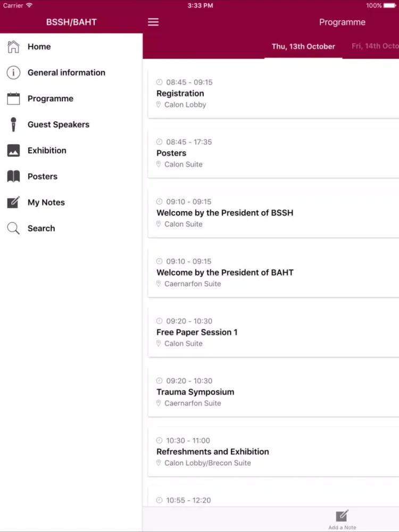Switch to Fri, 14th October tab
399x532 pixels.
[375, 46]
